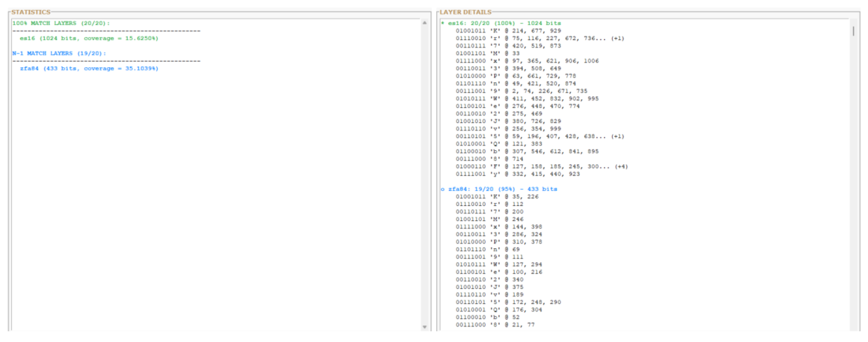Select the zfa84 coverage line in Statistics
The width and height of the screenshot is (868, 342).
[x=89, y=68]
